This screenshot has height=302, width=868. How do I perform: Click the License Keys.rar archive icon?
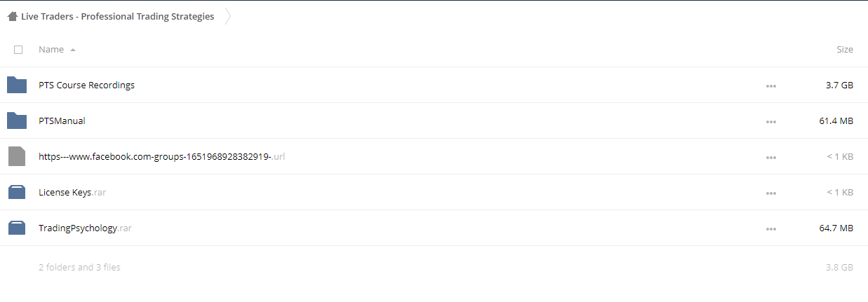[x=17, y=192]
